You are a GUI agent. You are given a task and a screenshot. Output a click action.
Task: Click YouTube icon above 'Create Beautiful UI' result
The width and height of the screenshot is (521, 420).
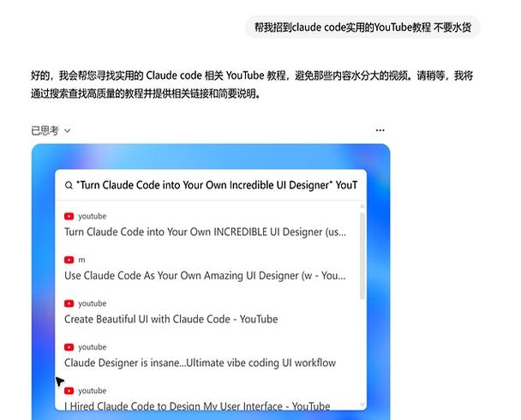(69, 303)
